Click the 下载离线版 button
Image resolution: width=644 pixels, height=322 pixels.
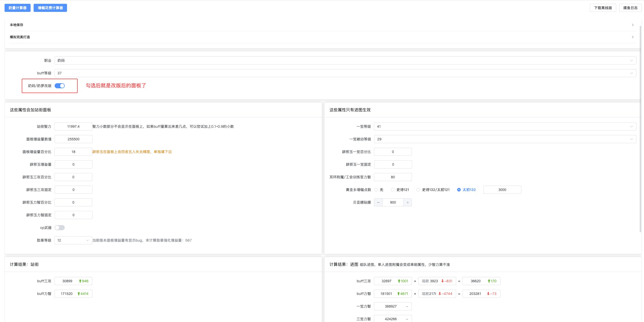603,8
